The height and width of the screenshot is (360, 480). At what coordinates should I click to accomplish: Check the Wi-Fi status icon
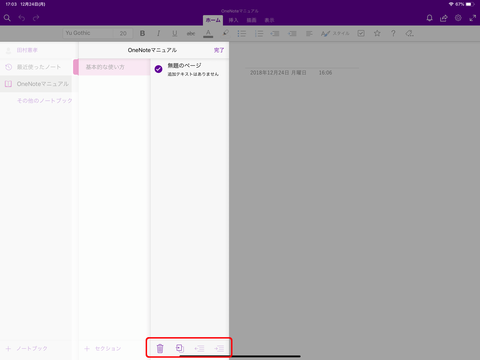coord(451,4)
